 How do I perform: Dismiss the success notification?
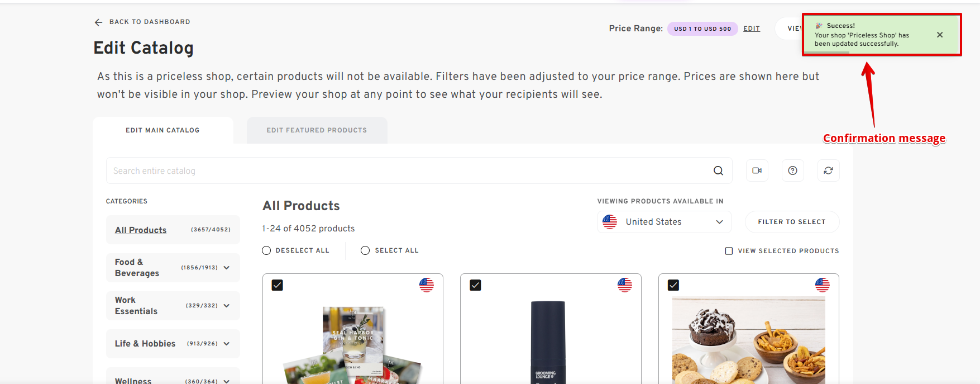(x=940, y=35)
